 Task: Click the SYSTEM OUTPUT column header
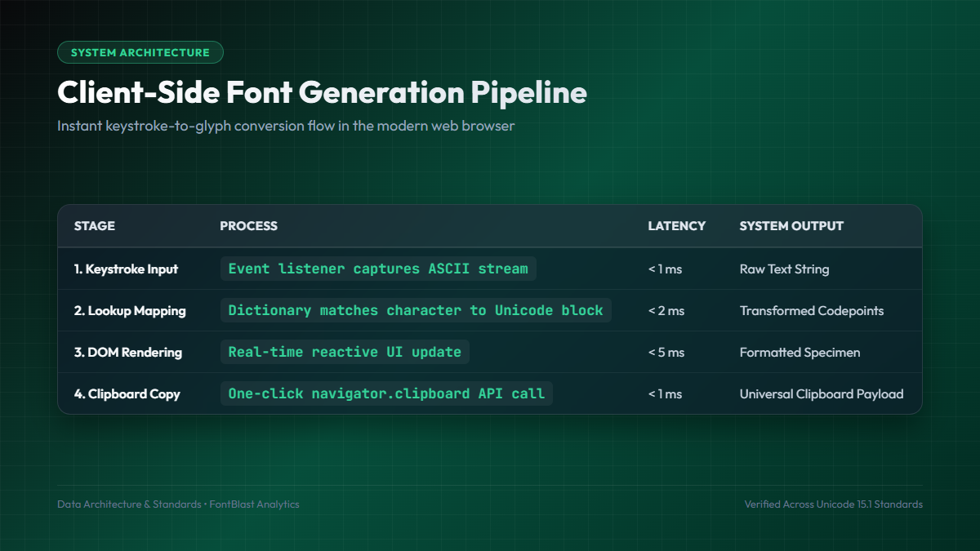(x=791, y=226)
